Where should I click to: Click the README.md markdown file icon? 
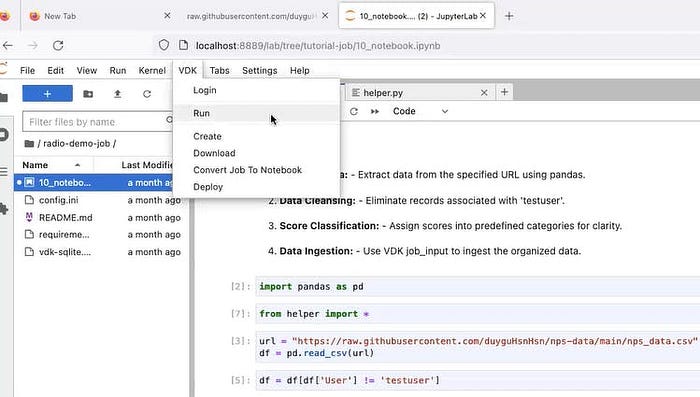pos(29,217)
